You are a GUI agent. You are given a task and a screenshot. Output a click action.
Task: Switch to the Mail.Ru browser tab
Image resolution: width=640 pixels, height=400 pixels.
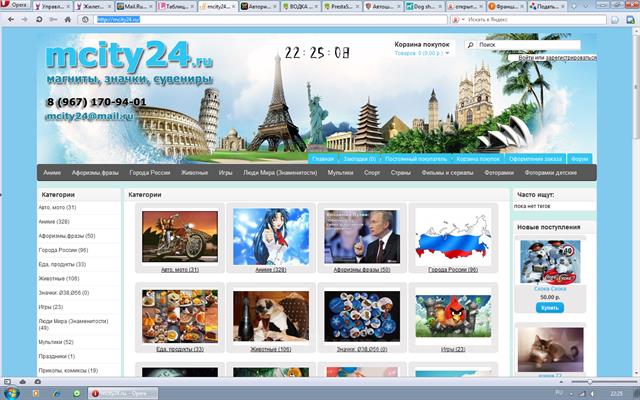click(135, 6)
